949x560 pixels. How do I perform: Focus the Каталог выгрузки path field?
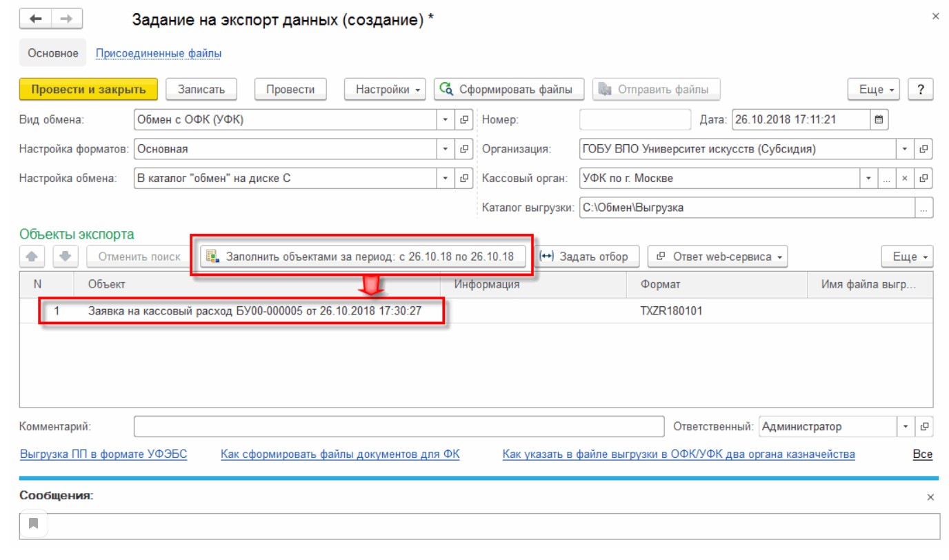747,207
